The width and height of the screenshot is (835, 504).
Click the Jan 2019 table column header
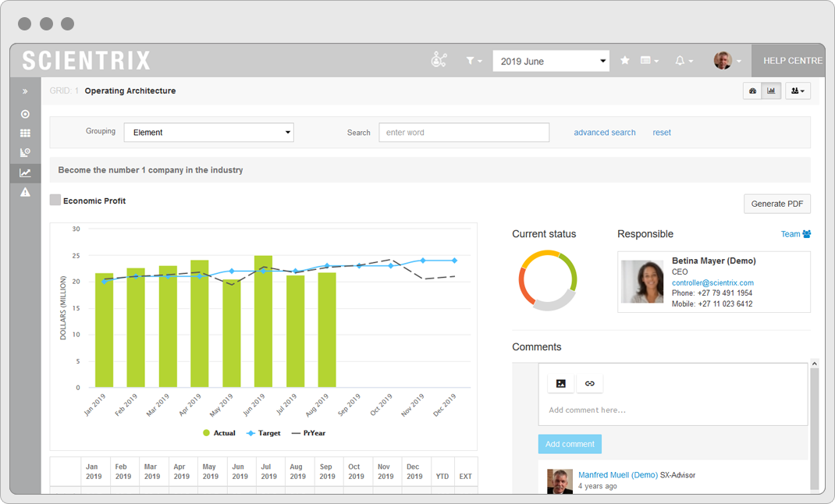point(94,471)
